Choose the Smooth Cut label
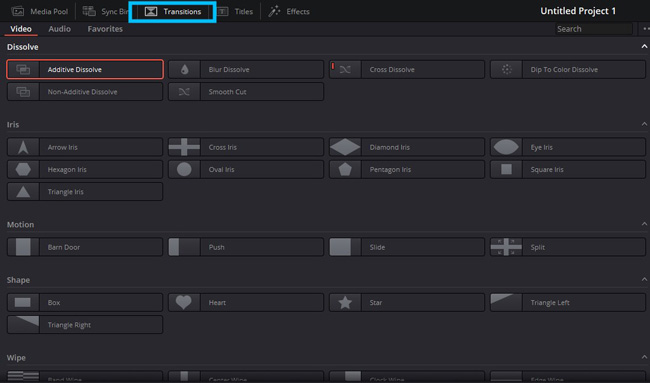Screen dimensions: 650x383 [228, 92]
